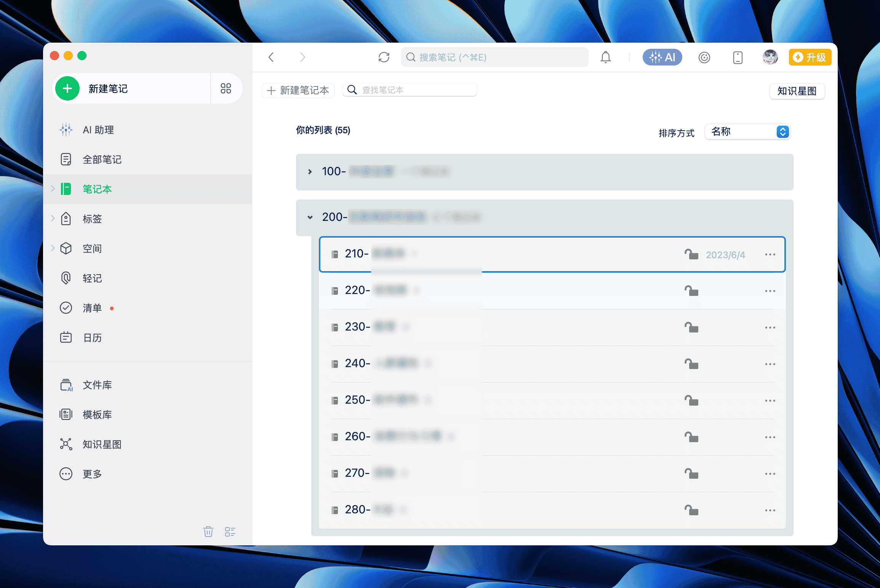Open the user avatar profile
Screen dimensions: 880x588
(x=770, y=57)
